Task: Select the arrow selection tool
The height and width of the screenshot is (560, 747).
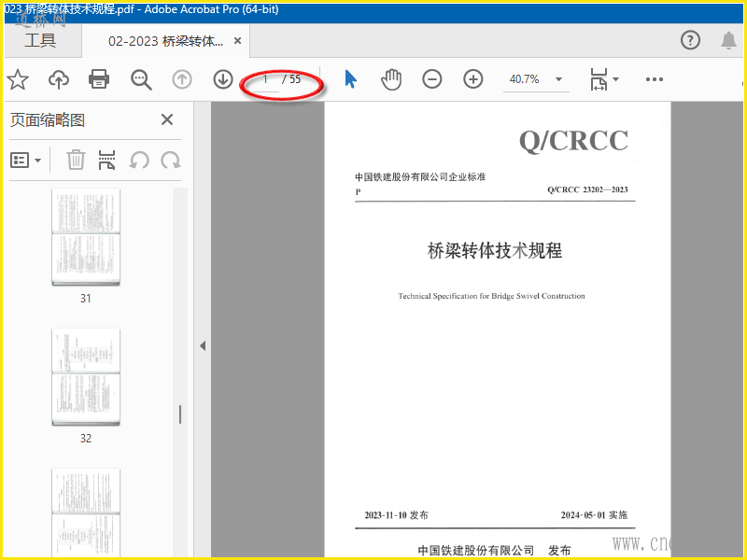Action: pos(351,79)
